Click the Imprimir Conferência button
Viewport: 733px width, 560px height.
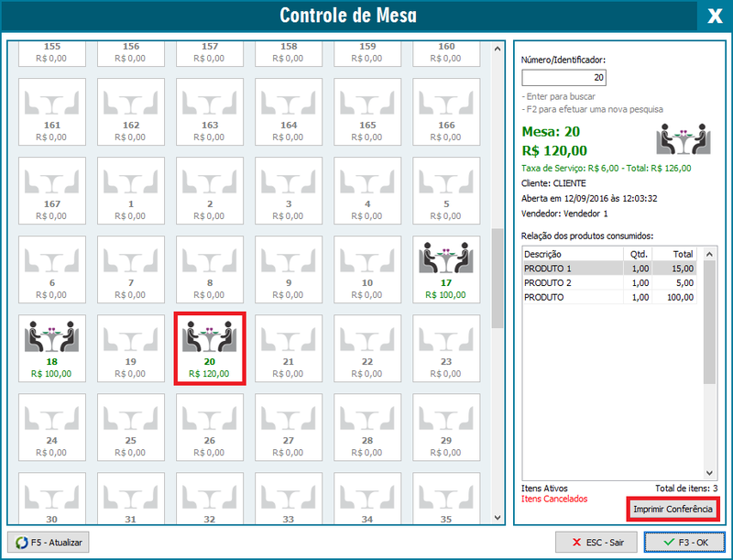pyautogui.click(x=673, y=509)
